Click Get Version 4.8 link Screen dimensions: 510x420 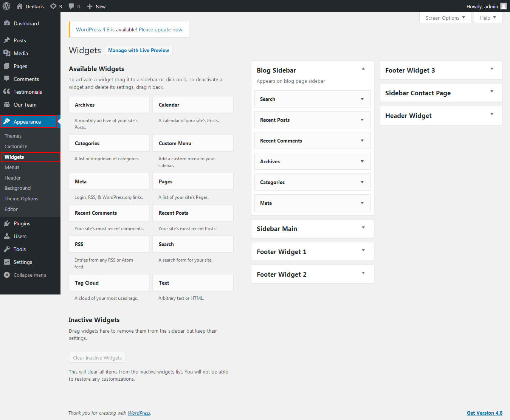pyautogui.click(x=485, y=413)
